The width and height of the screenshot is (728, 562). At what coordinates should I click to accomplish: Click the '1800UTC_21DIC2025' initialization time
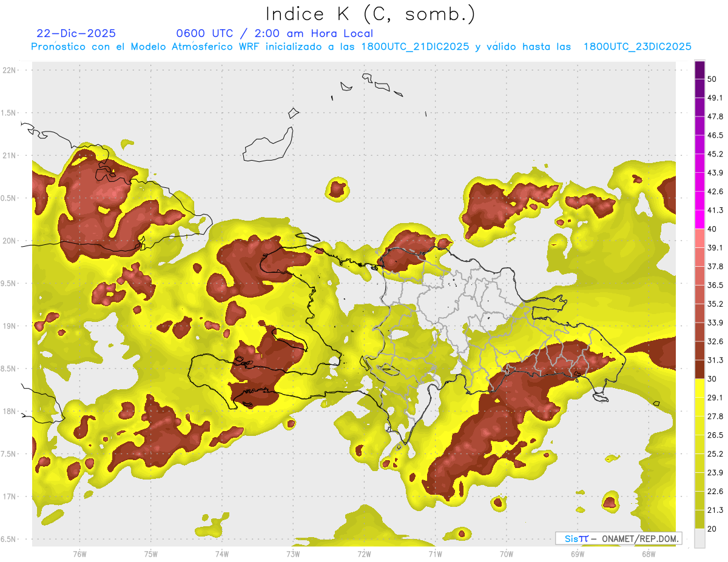click(415, 47)
